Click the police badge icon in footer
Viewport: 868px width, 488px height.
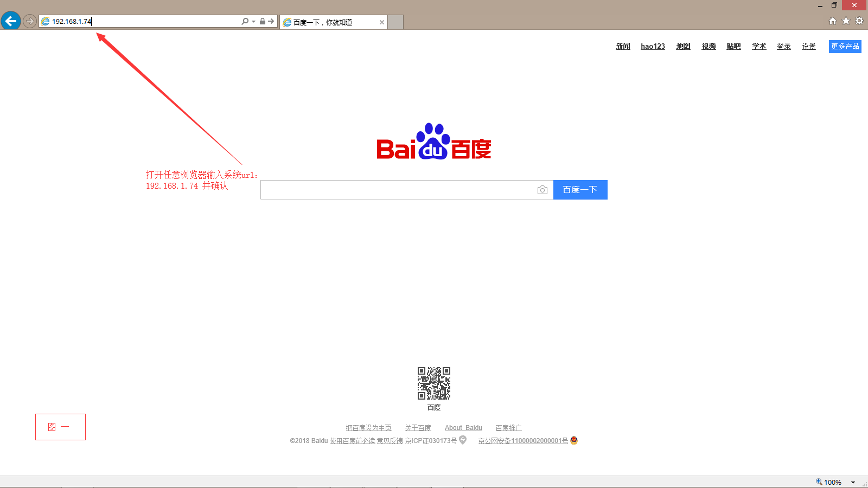click(574, 440)
